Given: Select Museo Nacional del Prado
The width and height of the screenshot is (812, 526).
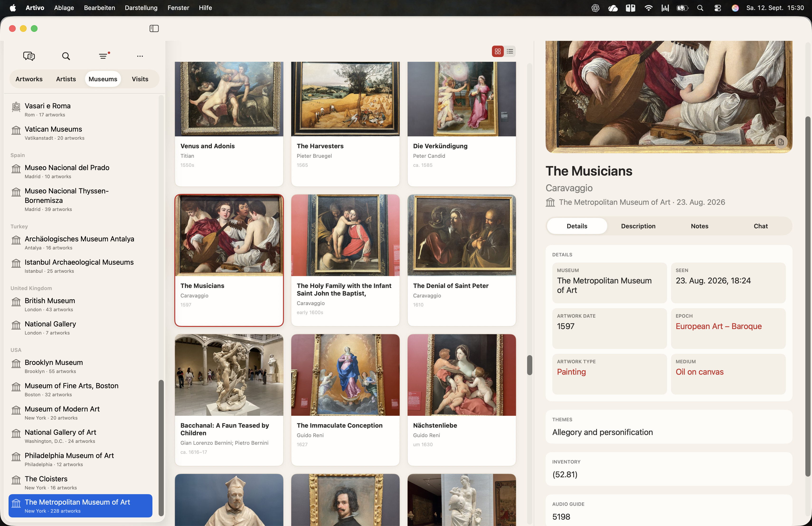Looking at the screenshot, I should [x=80, y=172].
